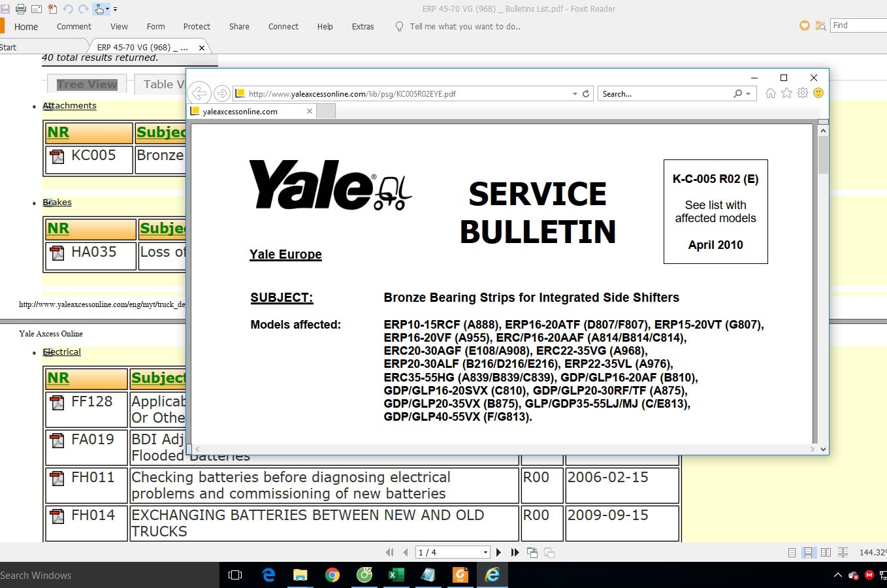Click the PDF icon next to HA035
This screenshot has height=588, width=887.
(x=57, y=253)
